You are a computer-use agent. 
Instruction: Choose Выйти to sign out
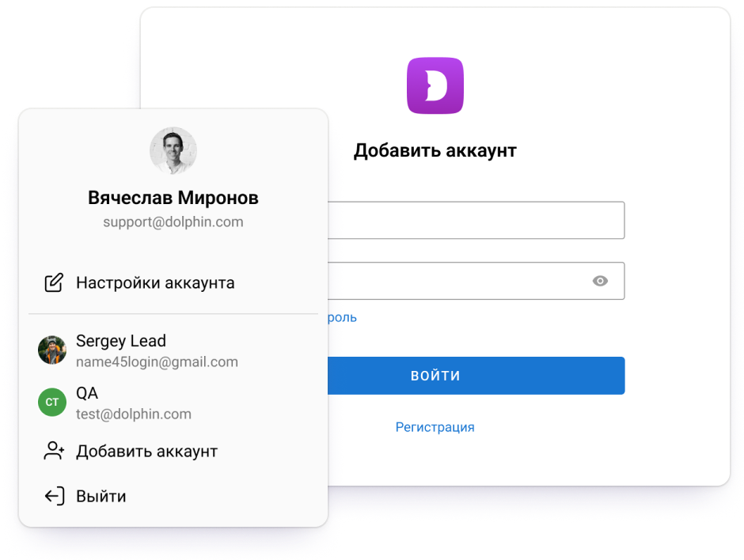[x=173, y=496]
